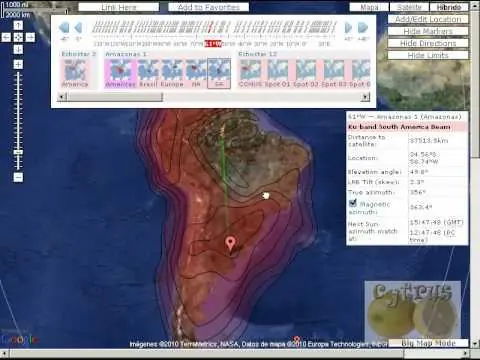Click the Link Here button
480x360 pixels.
(x=119, y=7)
